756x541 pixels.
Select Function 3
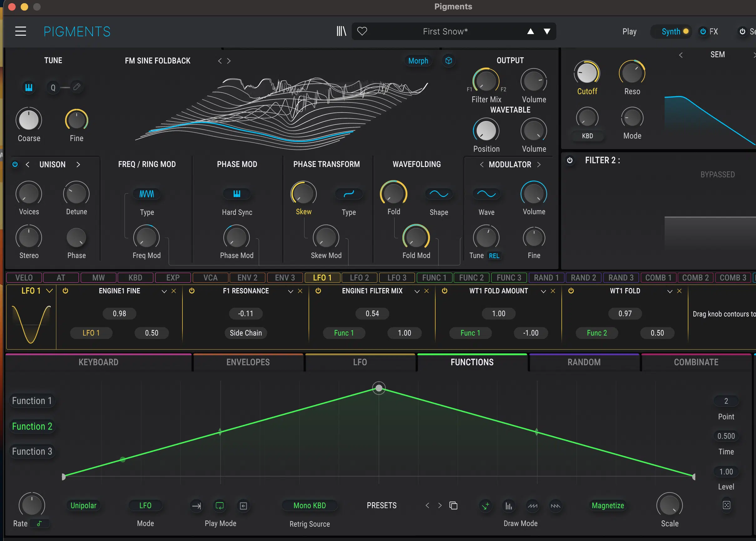[32, 451]
